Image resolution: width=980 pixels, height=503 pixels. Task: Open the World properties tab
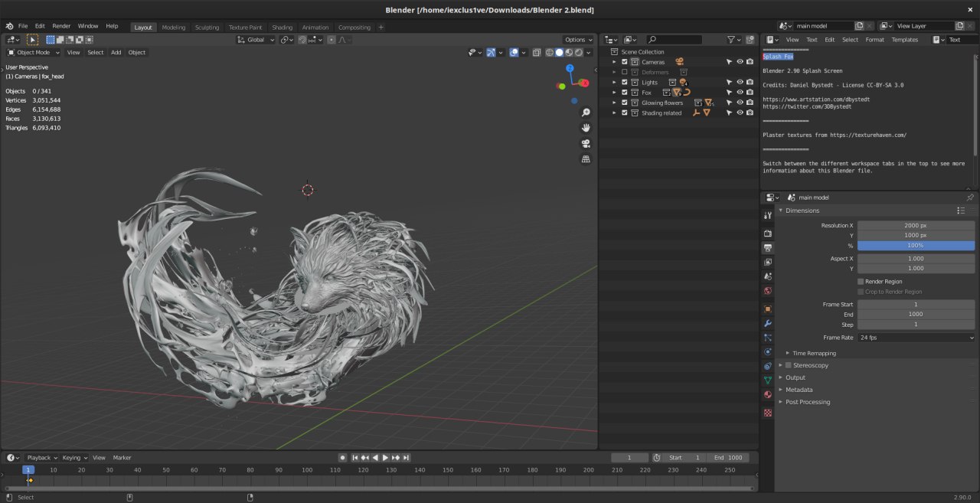click(768, 291)
